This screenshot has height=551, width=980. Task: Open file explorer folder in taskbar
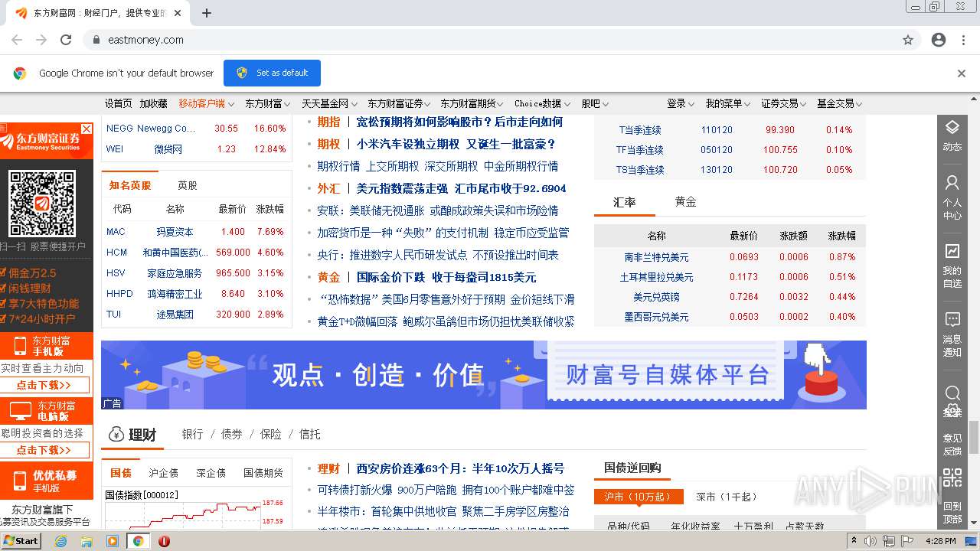pyautogui.click(x=87, y=541)
